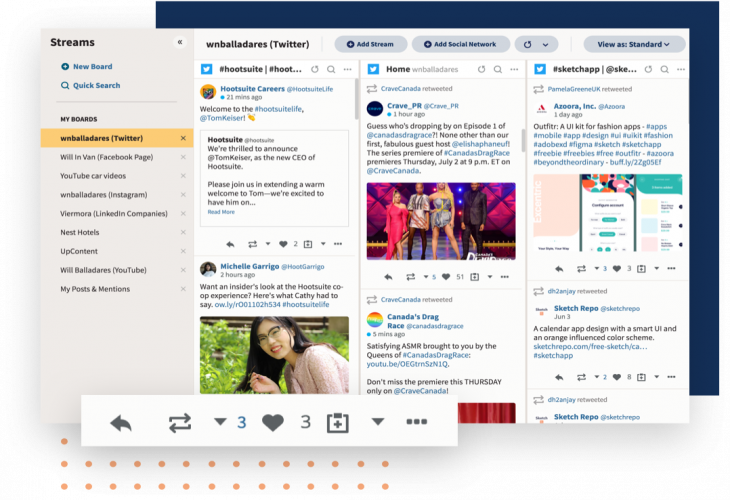730x500 pixels.
Task: Remove the My Posts & Mentions board X
Action: [x=183, y=289]
